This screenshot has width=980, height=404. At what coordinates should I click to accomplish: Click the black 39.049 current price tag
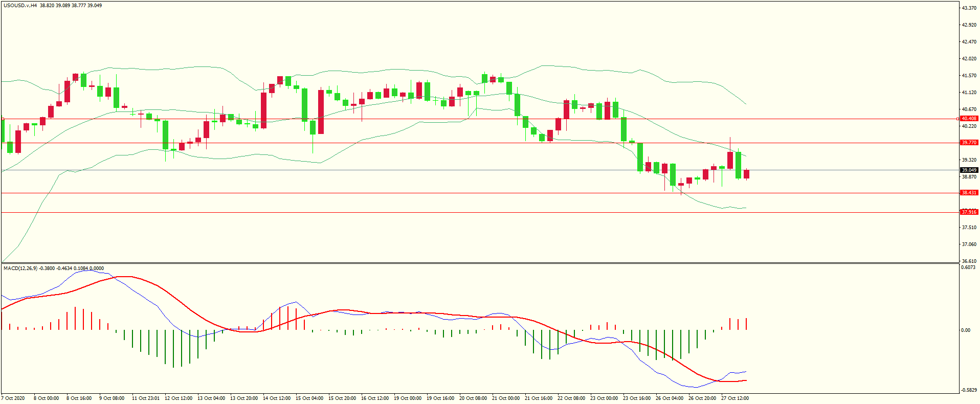click(969, 170)
